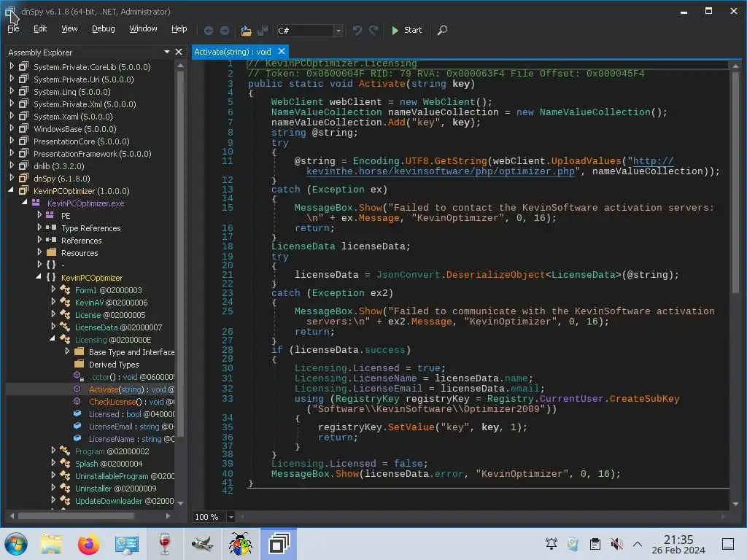This screenshot has height=560, width=747.
Task: Click the Navigate Backward arrow in toolbar
Action: (209, 31)
